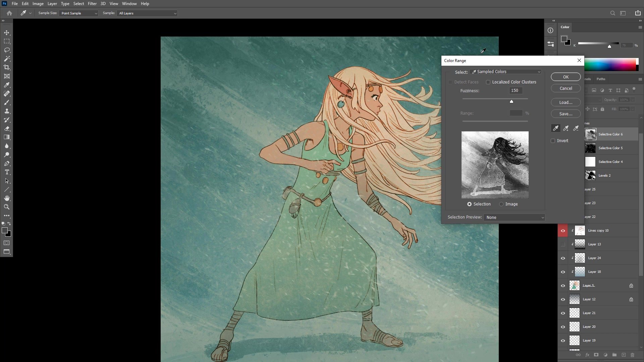The height and width of the screenshot is (362, 644).
Task: Click the Fuzziness slider handle
Action: click(512, 101)
